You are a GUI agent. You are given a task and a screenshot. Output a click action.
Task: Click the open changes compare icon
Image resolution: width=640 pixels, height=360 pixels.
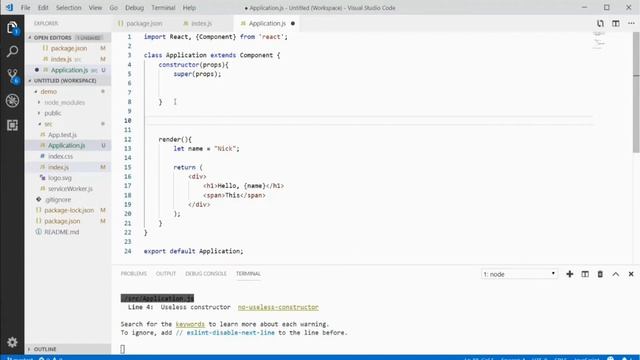(600, 24)
